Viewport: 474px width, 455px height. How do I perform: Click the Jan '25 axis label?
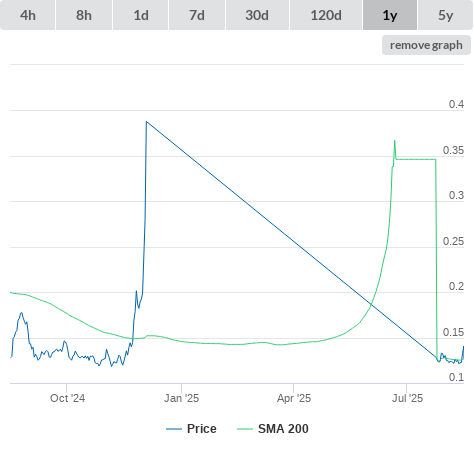pos(181,398)
